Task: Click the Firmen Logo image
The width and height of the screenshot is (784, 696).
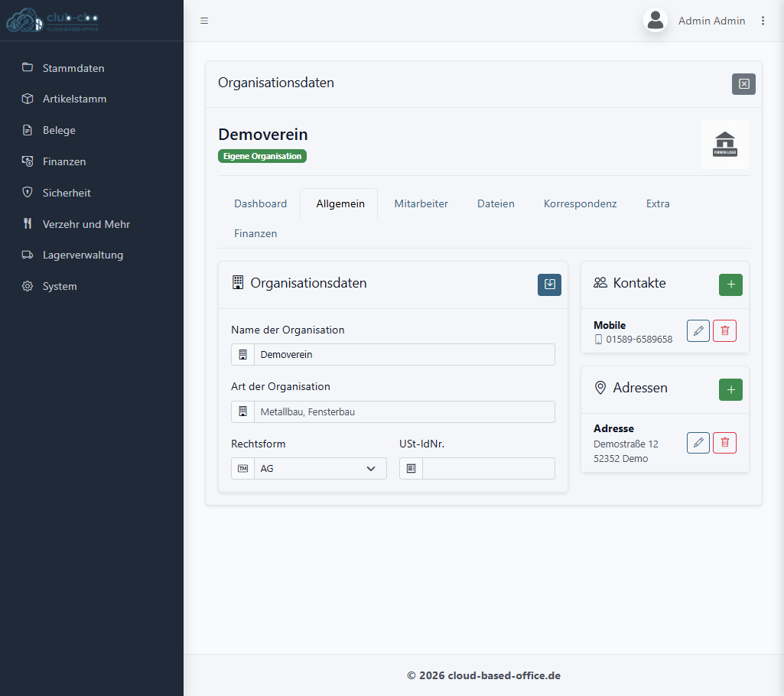Action: tap(724, 145)
